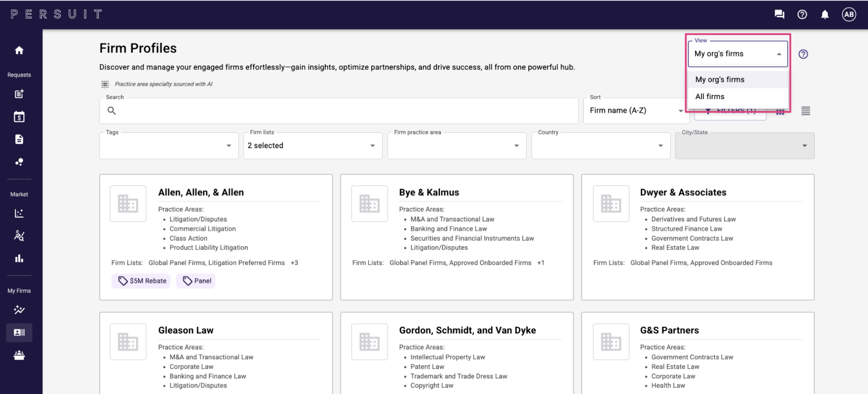Open Gordon, Schmidt, and Van Dyke profile
The height and width of the screenshot is (394, 868).
tap(467, 330)
